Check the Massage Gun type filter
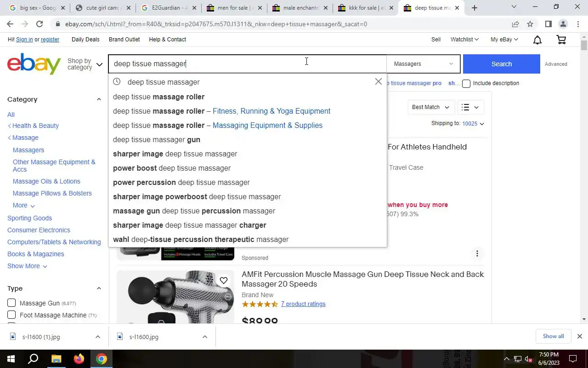Image resolution: width=588 pixels, height=368 pixels. [x=11, y=303]
